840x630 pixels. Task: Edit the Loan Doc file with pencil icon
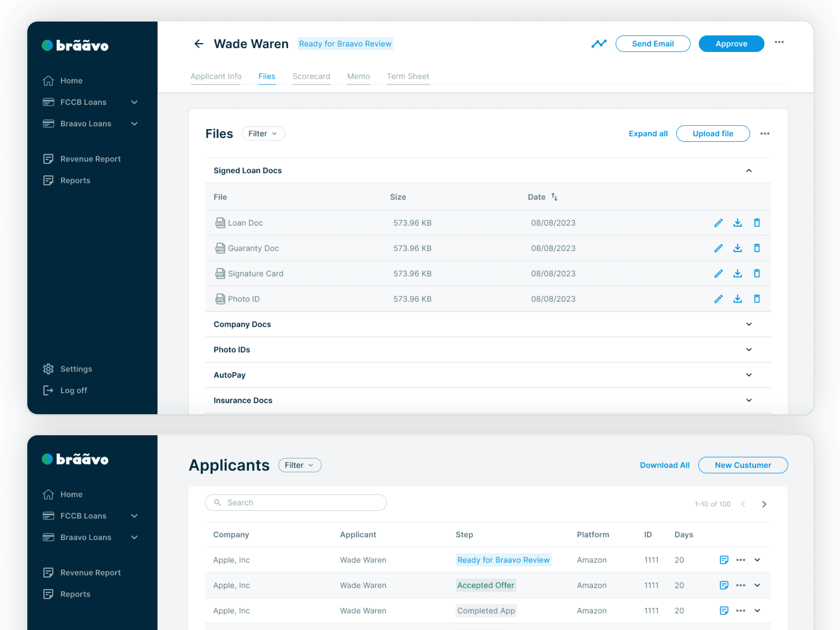718,223
